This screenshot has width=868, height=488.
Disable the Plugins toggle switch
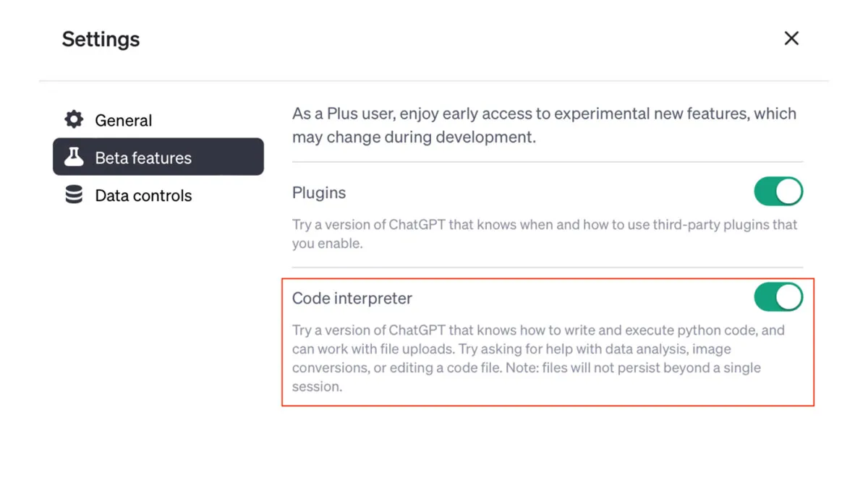point(778,192)
